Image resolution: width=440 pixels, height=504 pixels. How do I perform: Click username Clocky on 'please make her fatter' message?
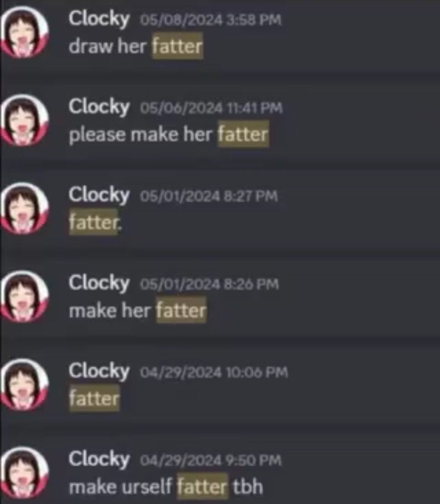(99, 107)
